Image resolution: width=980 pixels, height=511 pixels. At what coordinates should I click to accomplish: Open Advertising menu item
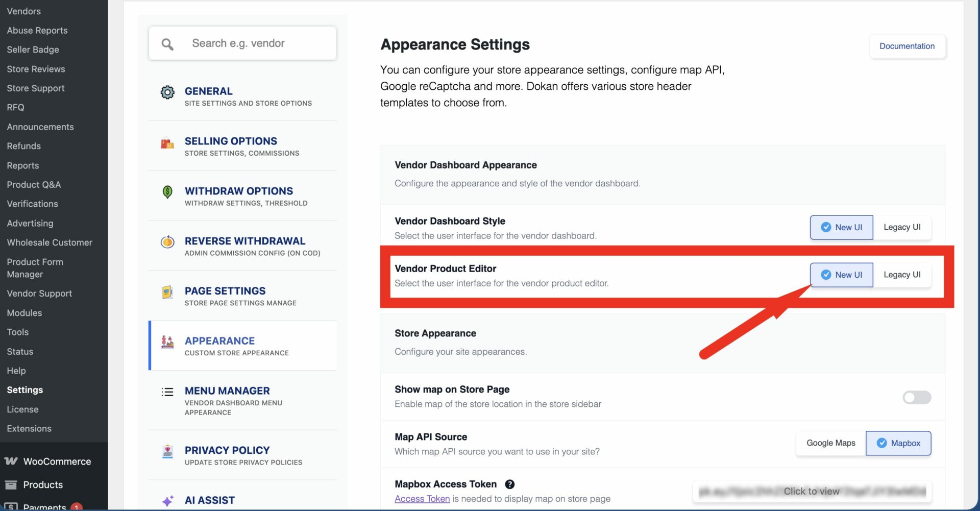click(30, 223)
